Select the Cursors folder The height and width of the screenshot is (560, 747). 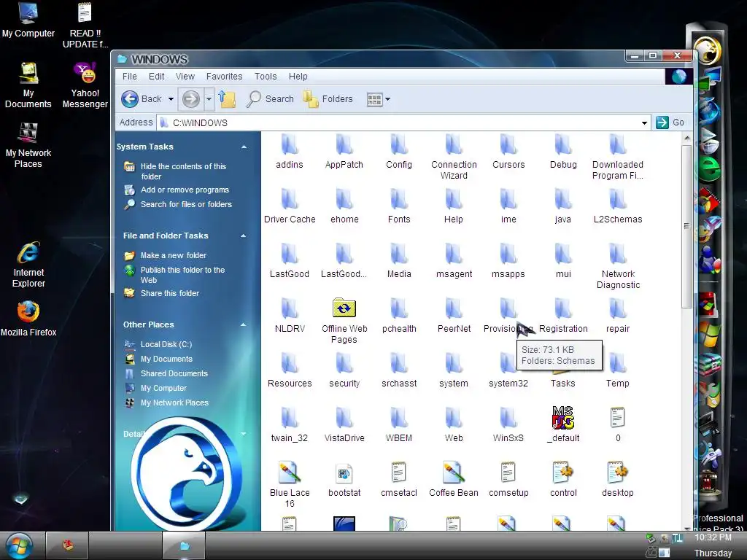point(508,152)
